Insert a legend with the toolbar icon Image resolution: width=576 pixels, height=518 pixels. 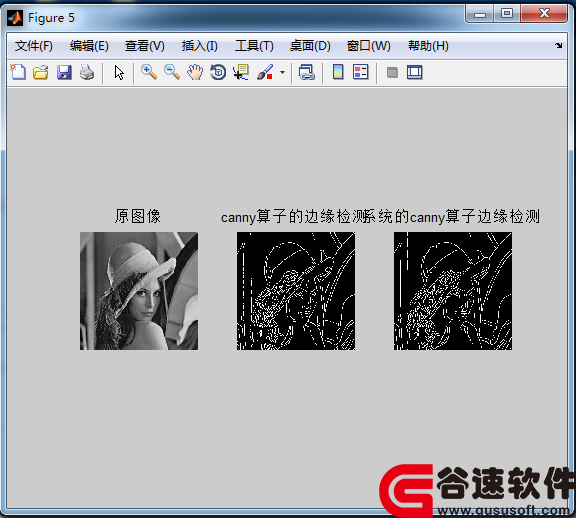pos(360,72)
